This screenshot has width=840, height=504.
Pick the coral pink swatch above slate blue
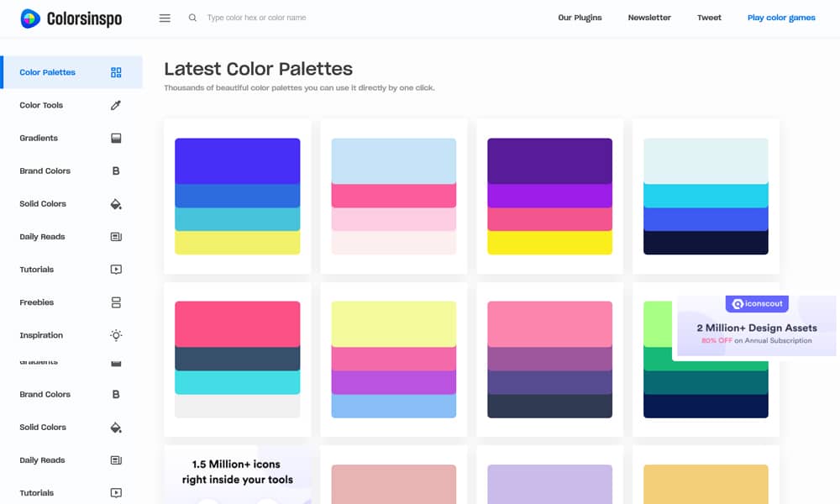point(238,324)
